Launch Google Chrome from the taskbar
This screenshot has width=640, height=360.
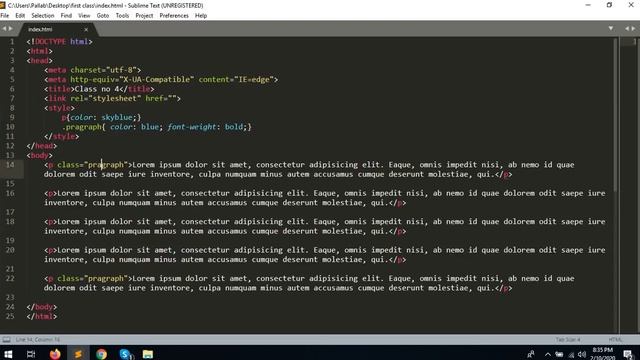point(102,354)
